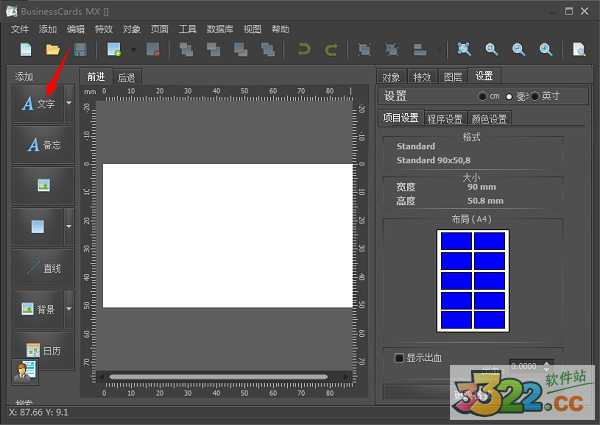
Task: Click the white business card canvas
Action: pos(228,235)
